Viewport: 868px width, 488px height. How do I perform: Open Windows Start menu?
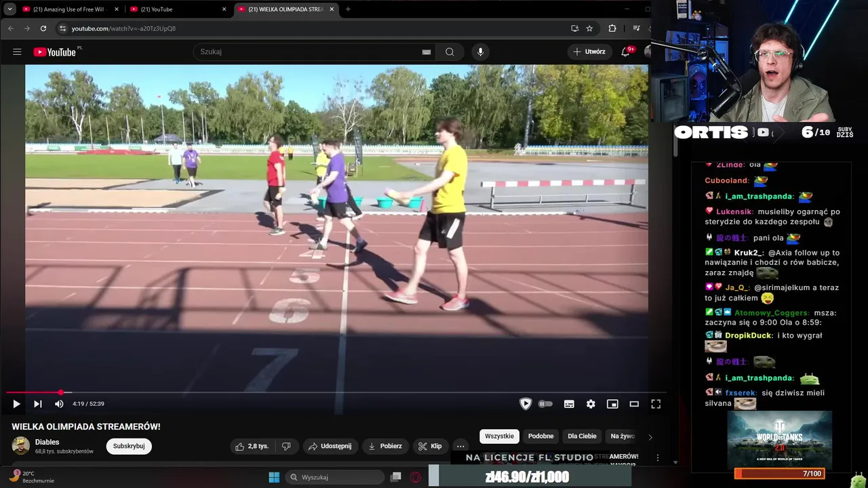pyautogui.click(x=274, y=477)
